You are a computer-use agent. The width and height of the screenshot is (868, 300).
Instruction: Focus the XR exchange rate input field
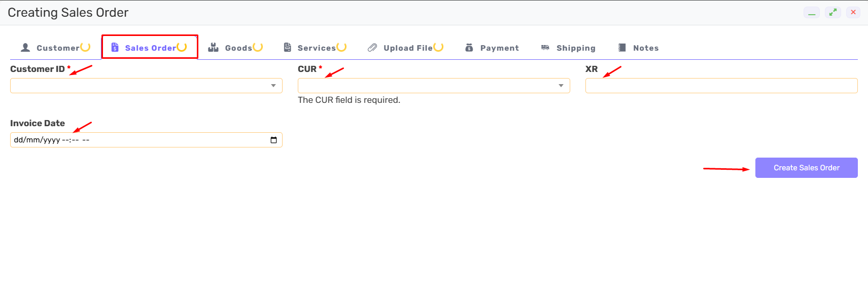pos(721,86)
